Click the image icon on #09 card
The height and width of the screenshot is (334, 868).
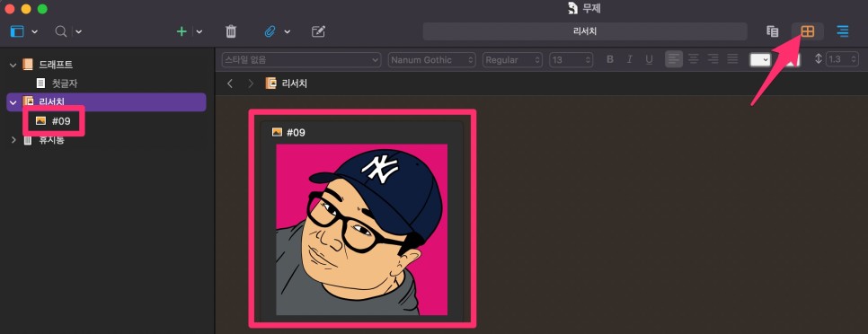(277, 132)
